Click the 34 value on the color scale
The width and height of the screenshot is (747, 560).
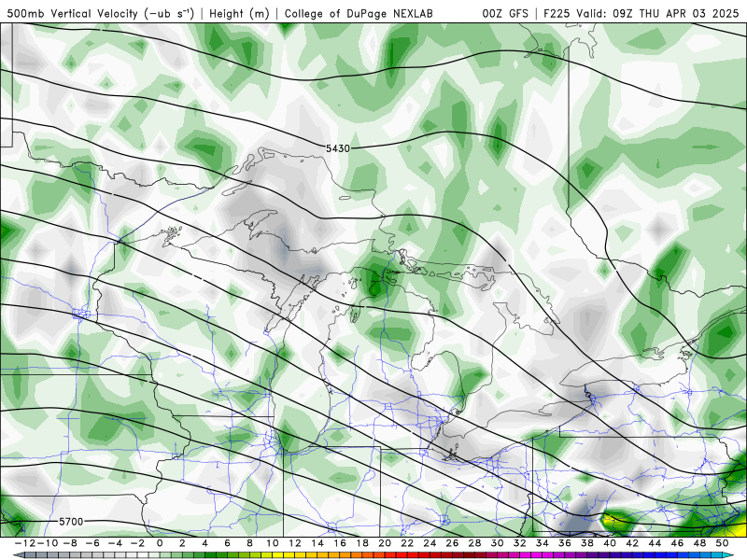pyautogui.click(x=543, y=543)
